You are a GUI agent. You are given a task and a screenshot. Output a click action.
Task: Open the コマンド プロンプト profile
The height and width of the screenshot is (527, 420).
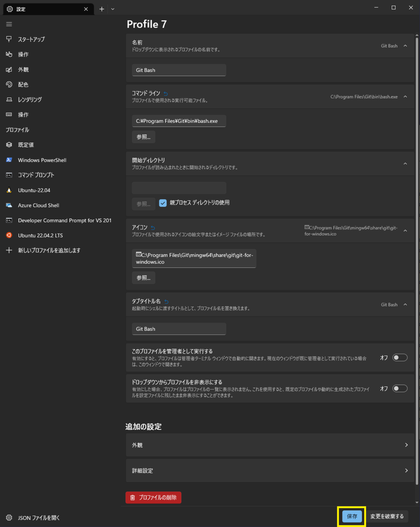[40, 175]
